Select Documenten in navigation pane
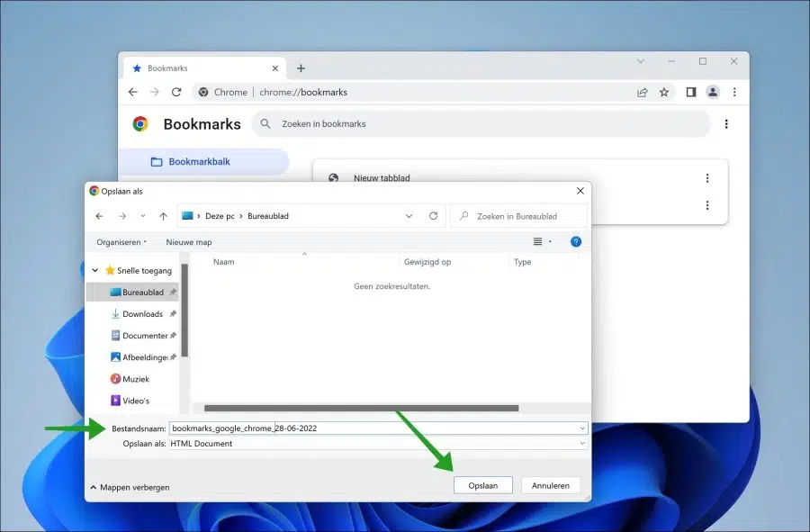Viewport: 810px width, 532px height. click(145, 335)
